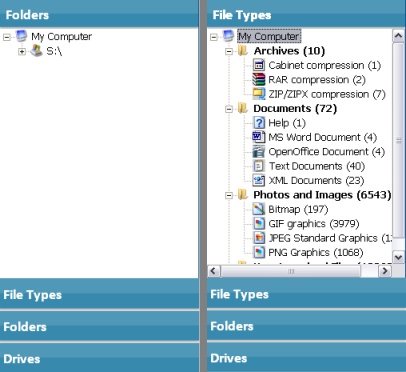Click the My Computer icon in File Types tree
Screen dimensions: 406x372
[x=228, y=36]
